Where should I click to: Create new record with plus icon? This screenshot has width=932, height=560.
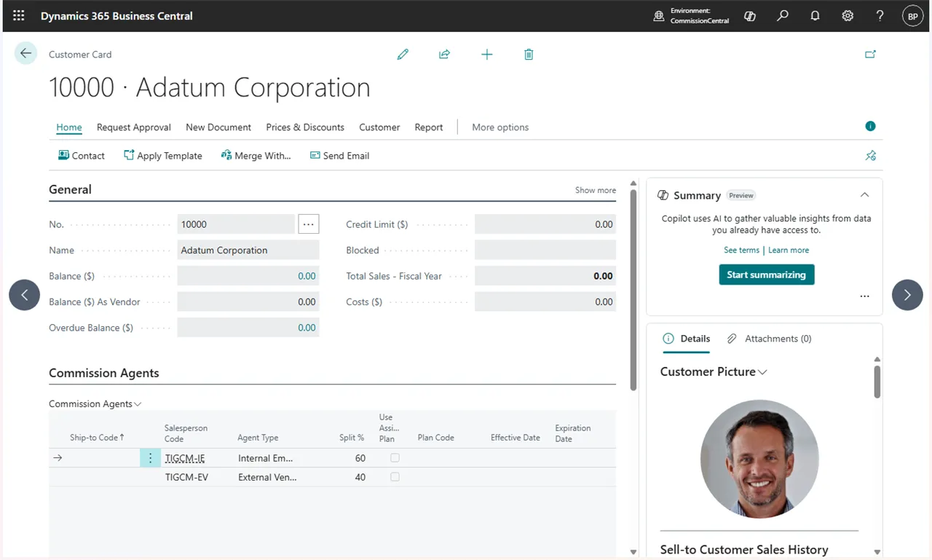487,55
